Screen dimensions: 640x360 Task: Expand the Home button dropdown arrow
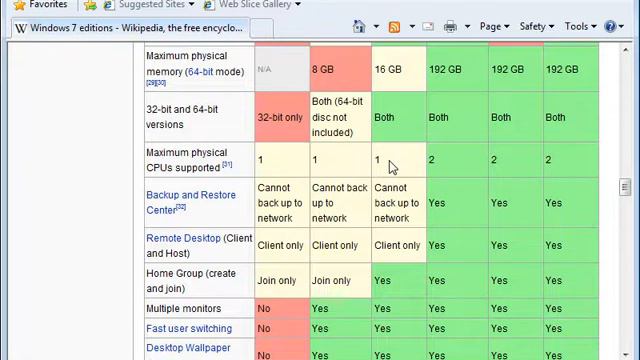(376, 27)
